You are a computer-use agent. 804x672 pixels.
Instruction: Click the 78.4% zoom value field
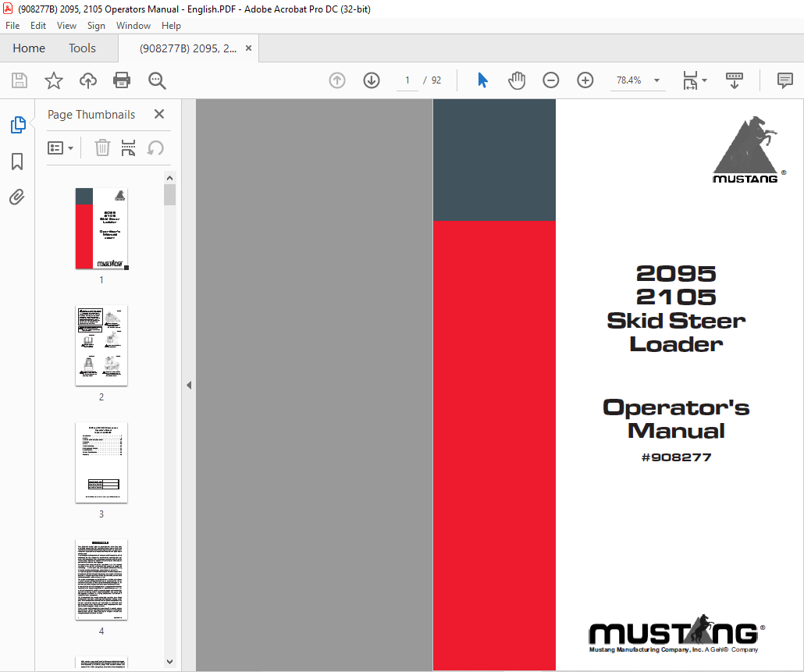628,80
